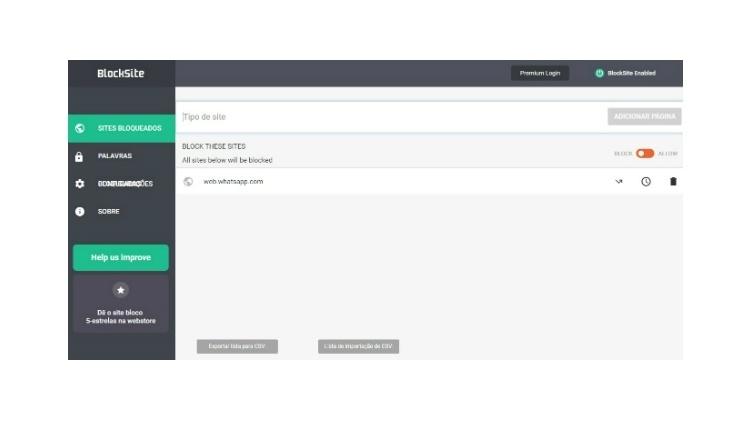Click the lock icon beside Palavras

coord(79,156)
